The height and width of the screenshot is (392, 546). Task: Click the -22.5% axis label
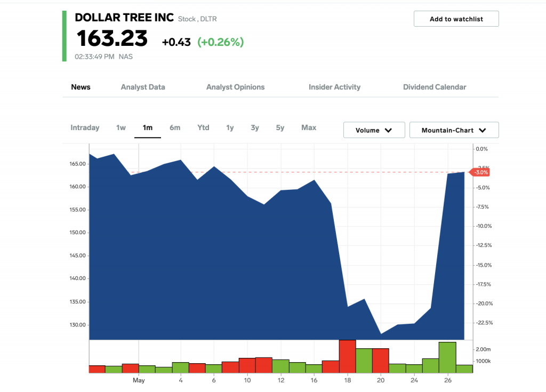tap(484, 323)
